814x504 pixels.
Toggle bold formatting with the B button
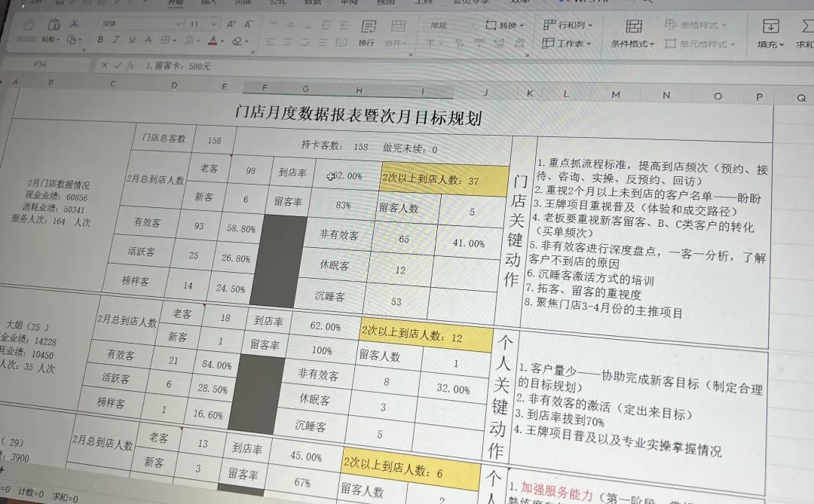[x=100, y=40]
